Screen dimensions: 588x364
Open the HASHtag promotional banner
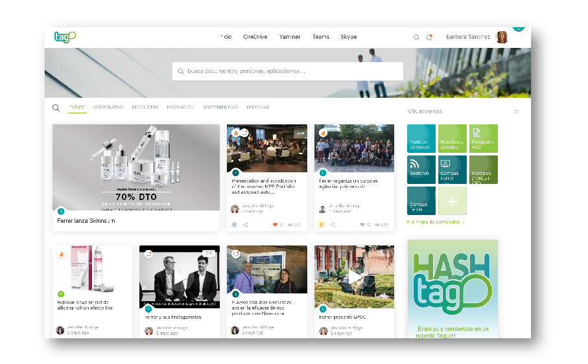pyautogui.click(x=453, y=289)
